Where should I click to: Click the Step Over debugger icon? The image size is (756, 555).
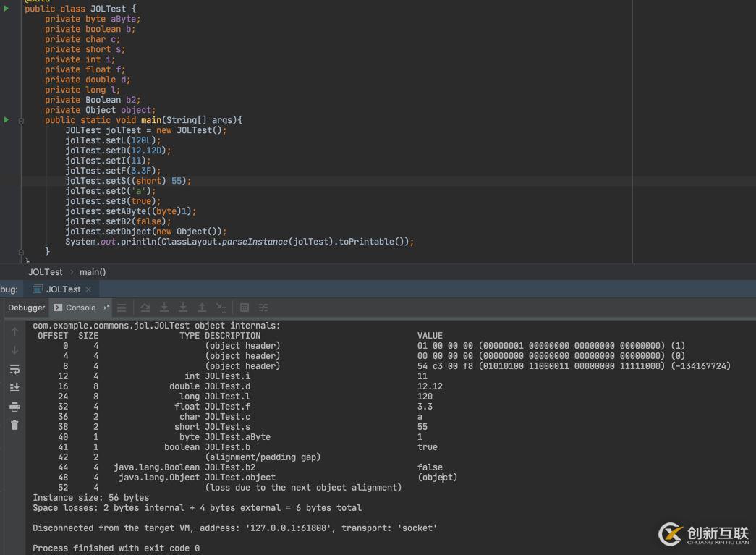click(x=145, y=308)
